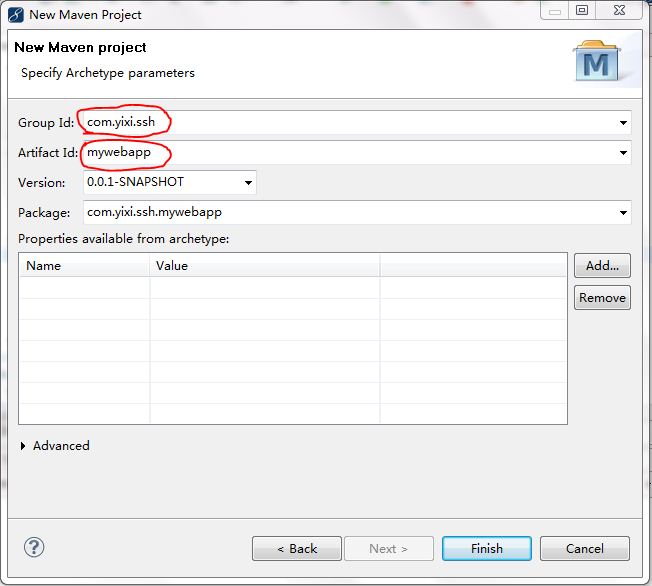Click the Version text box
The height and width of the screenshot is (586, 652).
pyautogui.click(x=160, y=183)
